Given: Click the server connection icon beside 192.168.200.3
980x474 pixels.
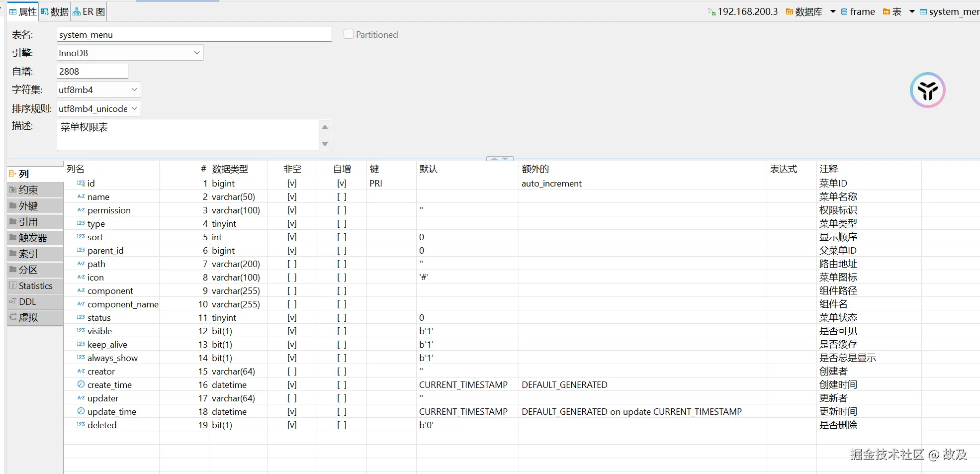Looking at the screenshot, I should coord(712,11).
